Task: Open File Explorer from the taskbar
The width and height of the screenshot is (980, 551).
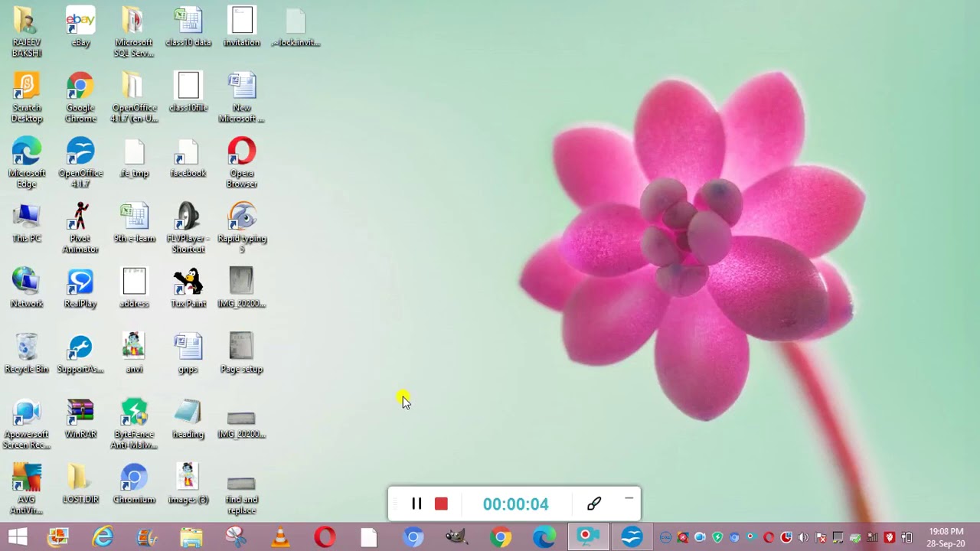Action: coord(191,537)
